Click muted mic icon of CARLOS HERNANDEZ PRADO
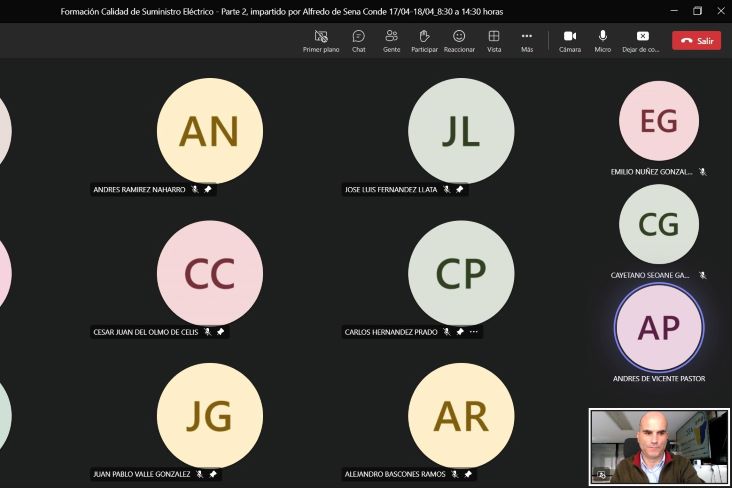 (x=446, y=332)
